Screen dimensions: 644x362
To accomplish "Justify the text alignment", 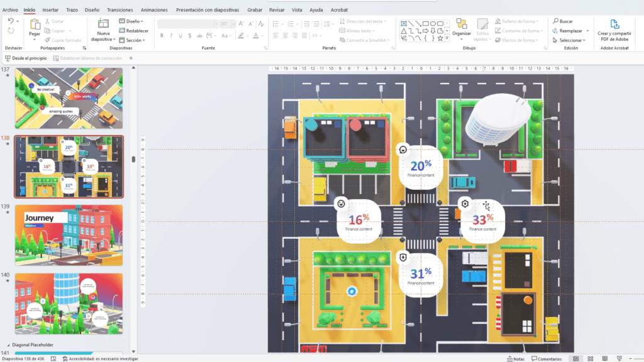I will pos(304,36).
